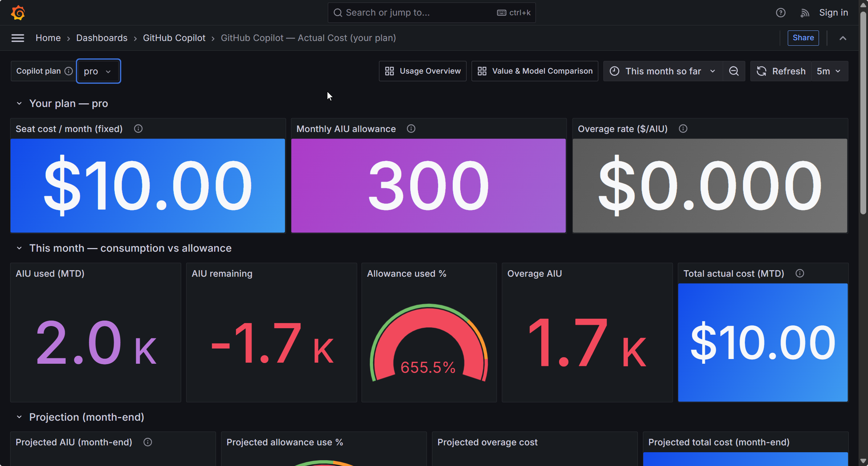The width and height of the screenshot is (868, 466).
Task: Click Allowance used % panel title
Action: tap(407, 273)
